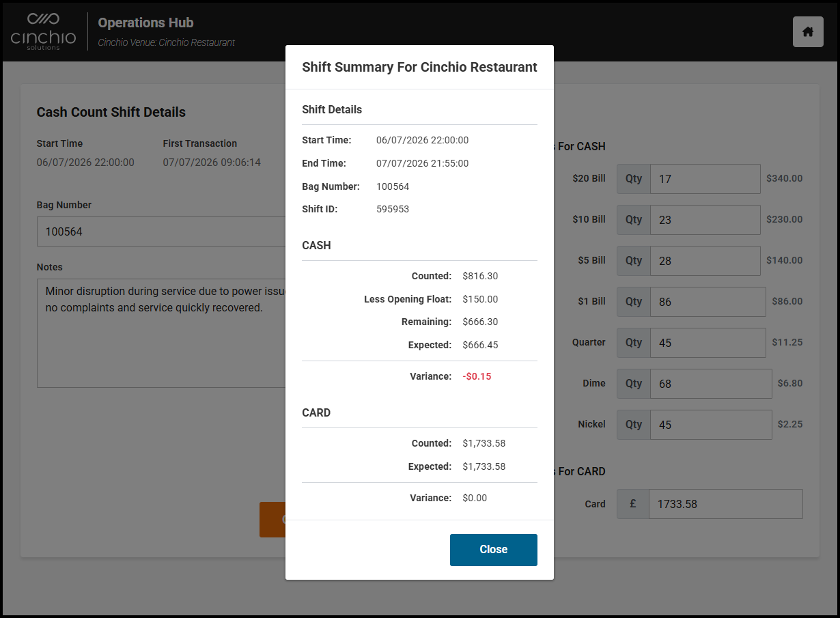840x618 pixels.
Task: Click the cash Counted value $816.30
Action: click(480, 276)
